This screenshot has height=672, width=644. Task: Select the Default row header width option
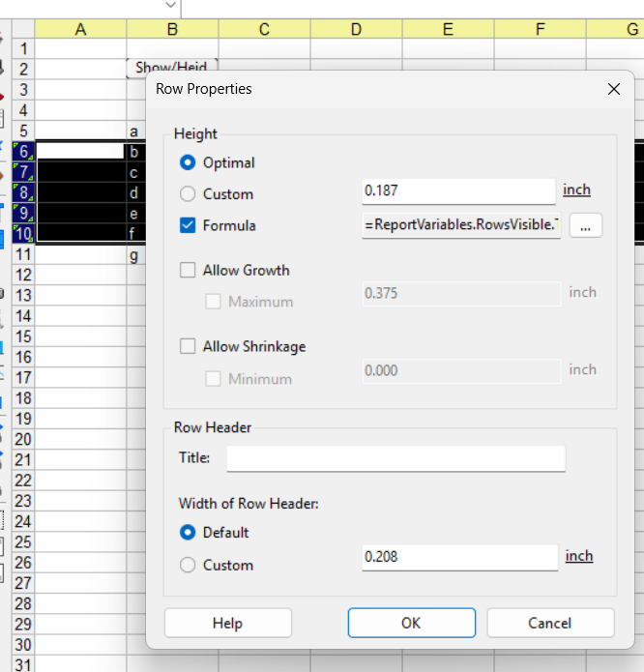(x=188, y=533)
